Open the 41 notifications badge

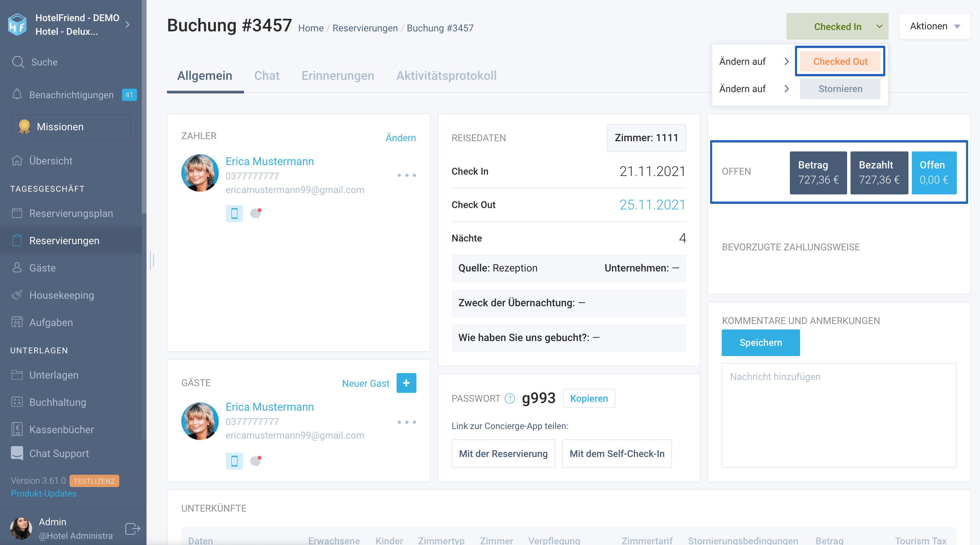click(129, 94)
